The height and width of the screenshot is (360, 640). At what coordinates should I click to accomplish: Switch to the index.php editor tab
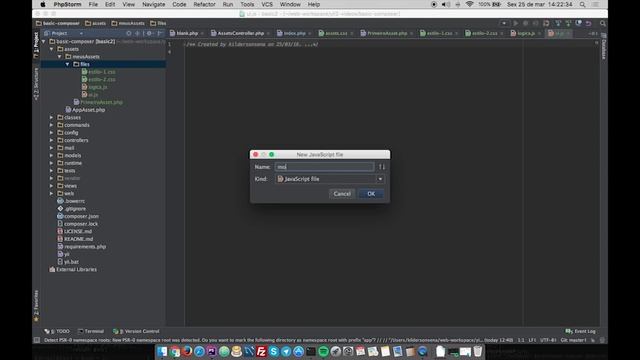click(x=294, y=33)
